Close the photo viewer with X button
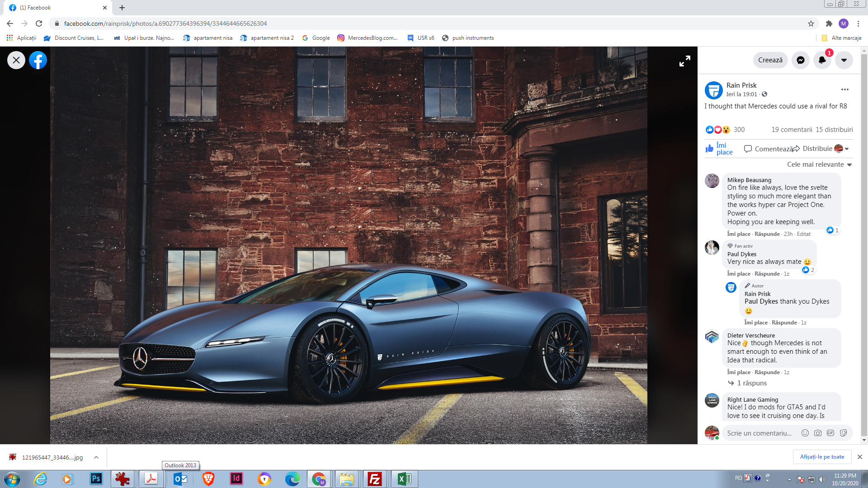 (16, 60)
